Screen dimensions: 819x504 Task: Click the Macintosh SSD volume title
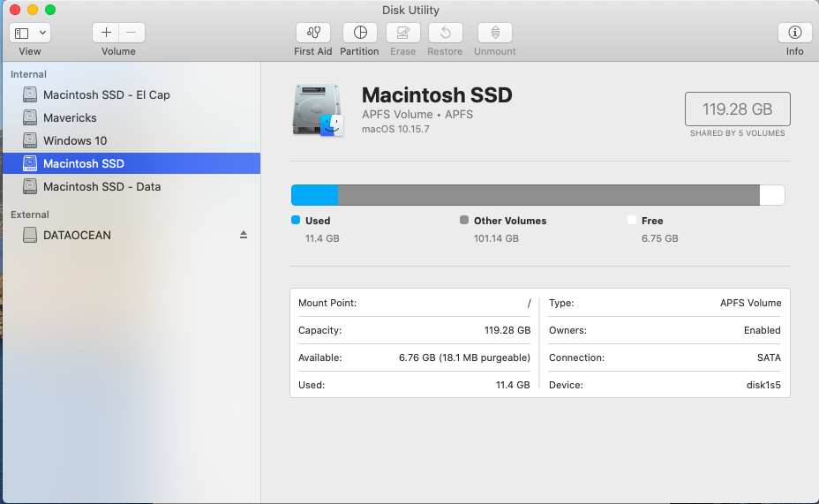click(437, 95)
